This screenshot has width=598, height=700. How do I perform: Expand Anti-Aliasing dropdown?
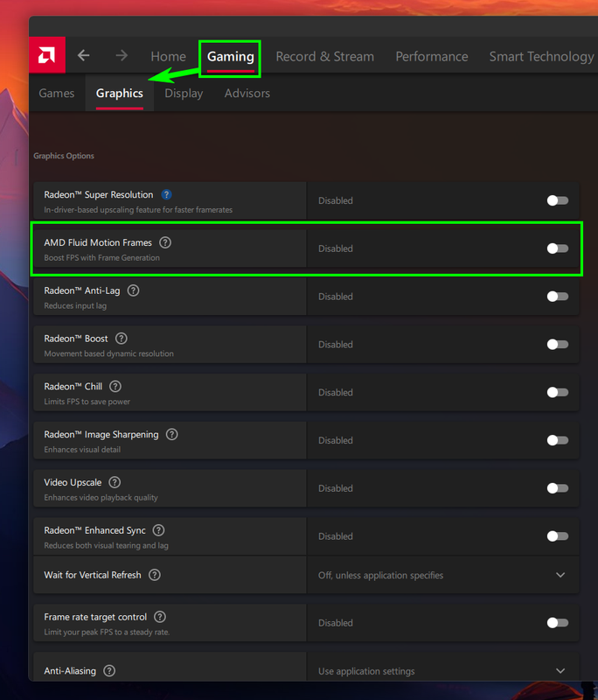pos(560,671)
